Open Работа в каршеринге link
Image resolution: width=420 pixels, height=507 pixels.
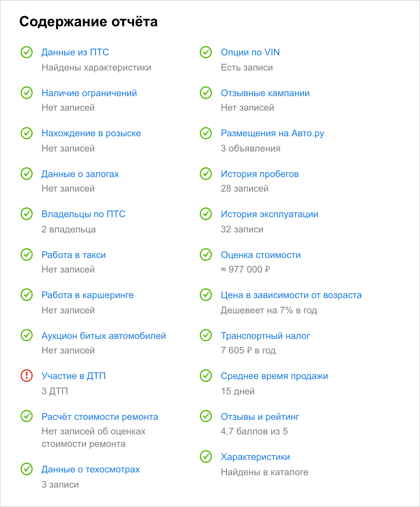[88, 295]
